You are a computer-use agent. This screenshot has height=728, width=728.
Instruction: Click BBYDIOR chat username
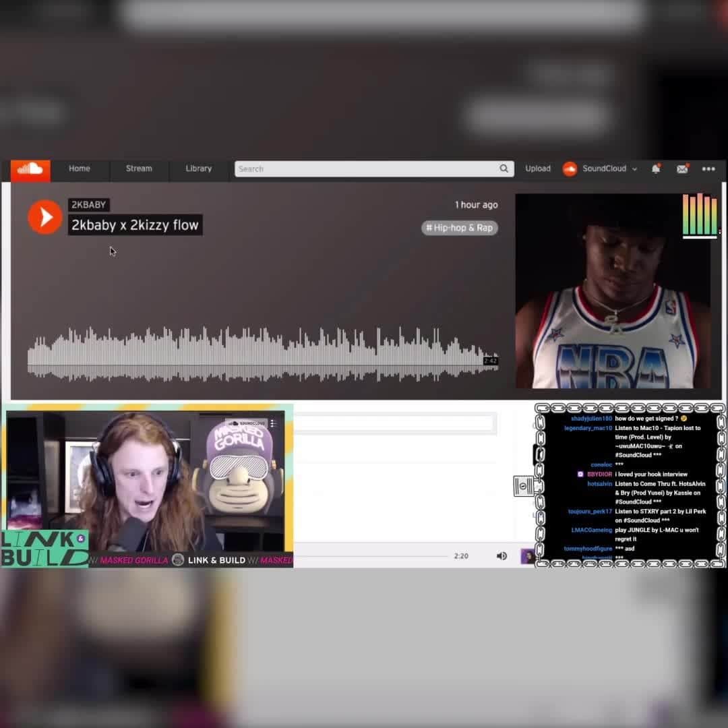(x=599, y=474)
